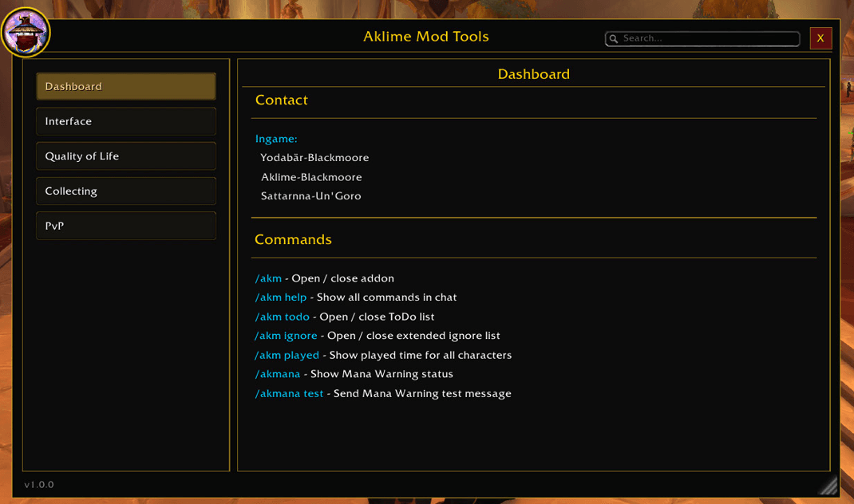
Task: Close the Aklime Mod Tools window
Action: click(x=820, y=38)
